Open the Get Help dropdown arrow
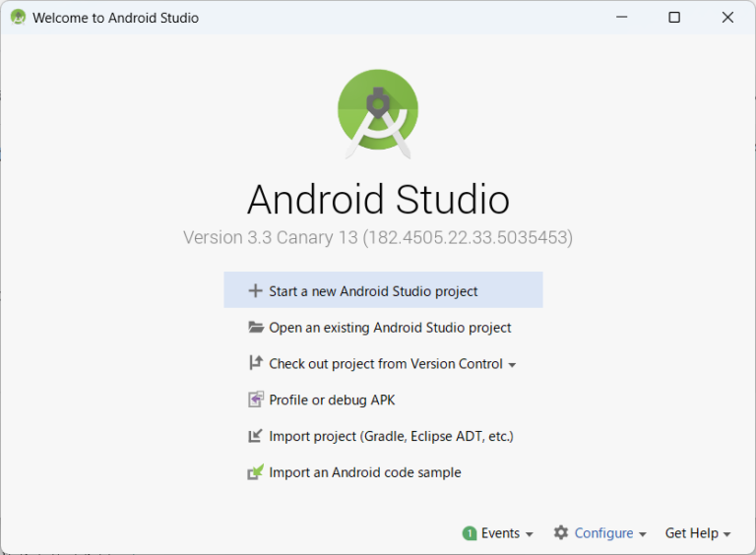 click(x=727, y=534)
